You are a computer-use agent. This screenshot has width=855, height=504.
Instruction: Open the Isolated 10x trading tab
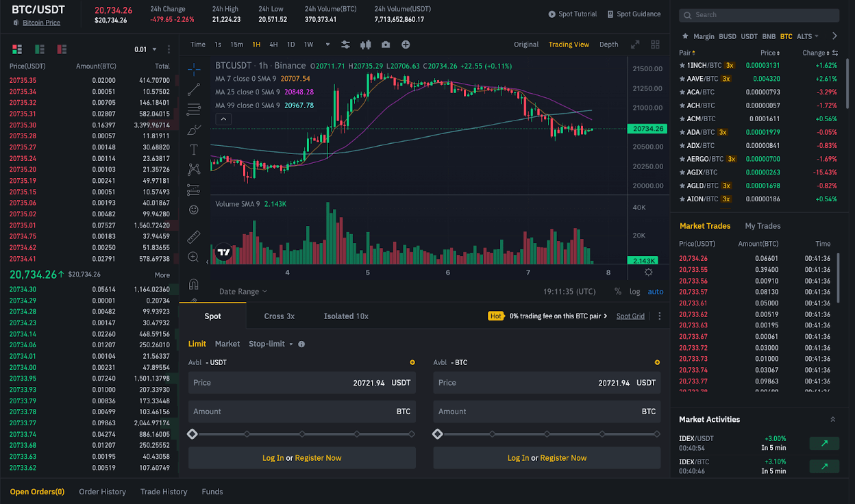345,316
